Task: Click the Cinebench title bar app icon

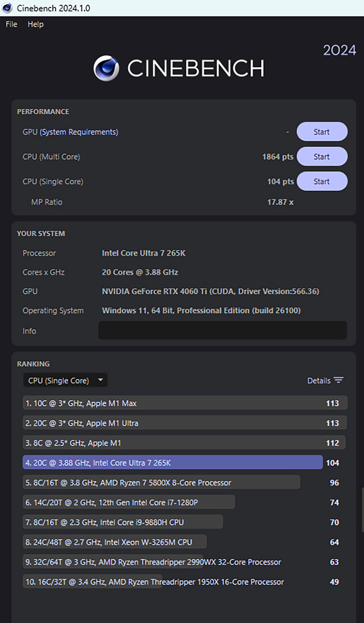Action: click(x=7, y=8)
